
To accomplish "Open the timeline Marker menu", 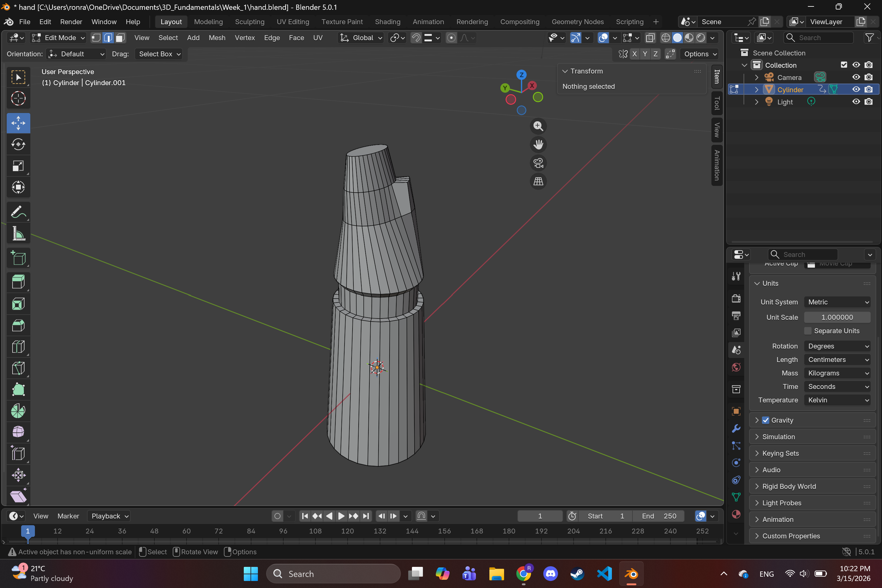I will point(68,516).
